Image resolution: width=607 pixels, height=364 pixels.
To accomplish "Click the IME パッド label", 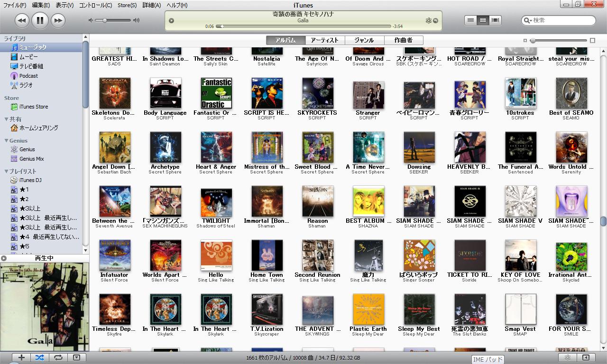I will point(487,360).
